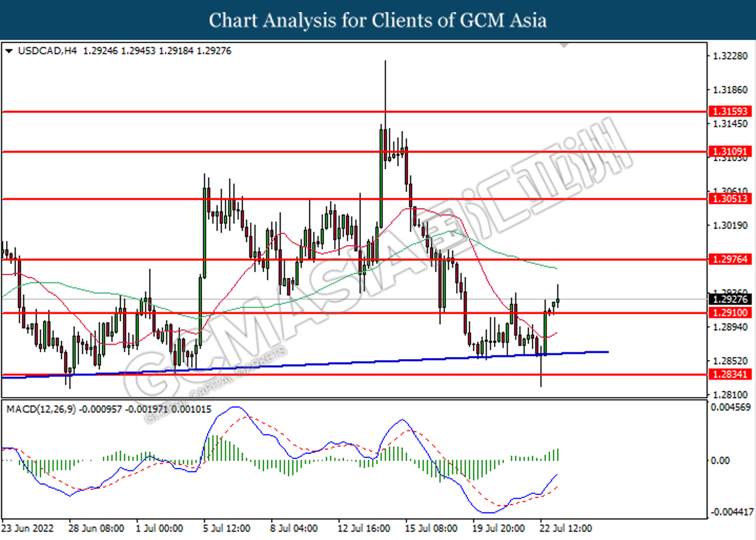Click the 1.31860 axis price value

[730, 90]
